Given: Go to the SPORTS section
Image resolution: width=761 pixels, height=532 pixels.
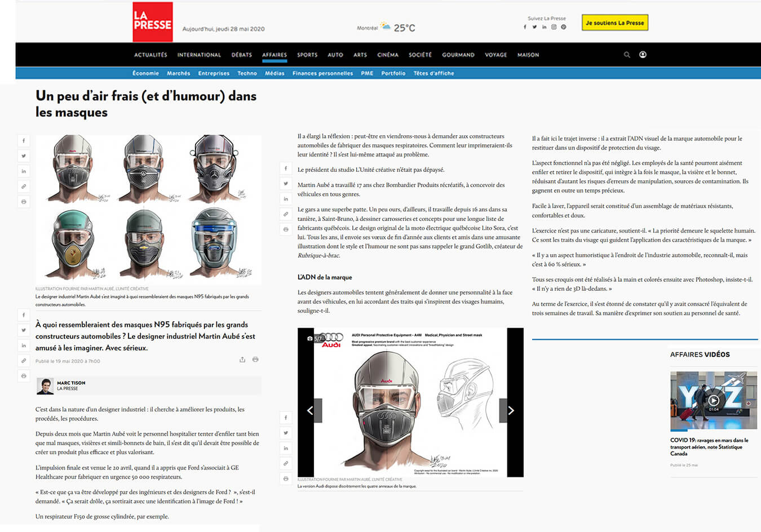Looking at the screenshot, I should (307, 55).
